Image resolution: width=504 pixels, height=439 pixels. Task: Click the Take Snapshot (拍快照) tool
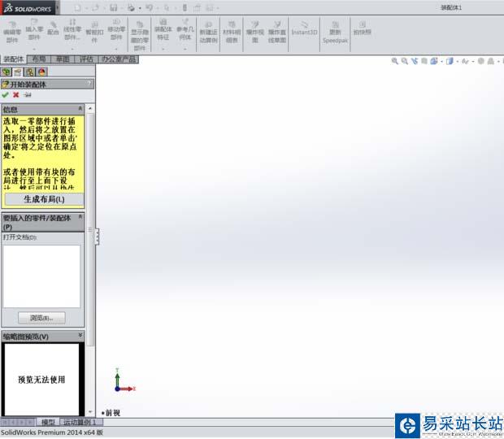363,28
